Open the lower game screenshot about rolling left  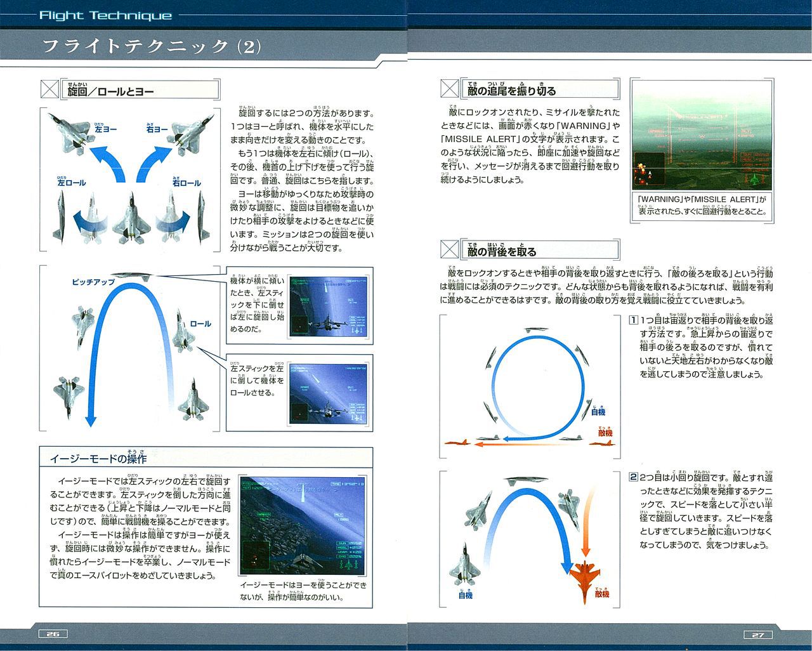(329, 394)
